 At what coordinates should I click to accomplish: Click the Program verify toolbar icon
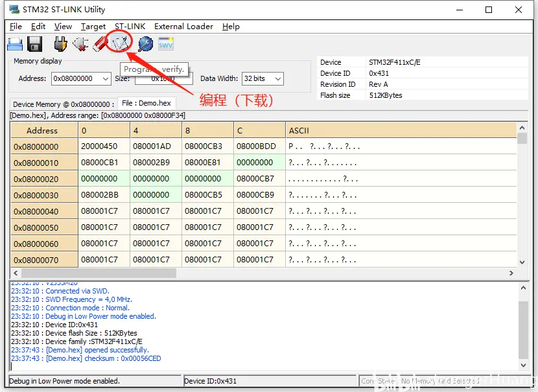120,43
